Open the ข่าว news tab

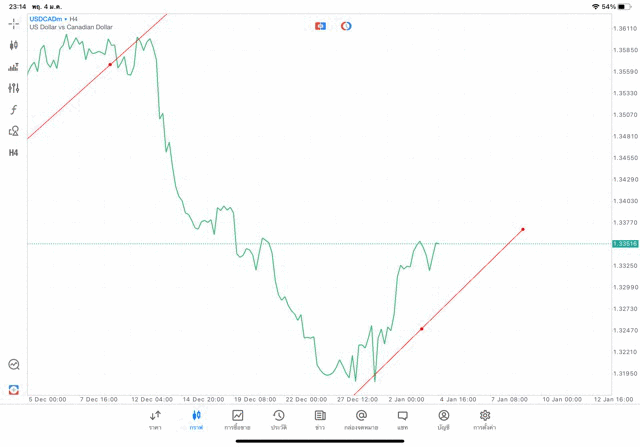(x=320, y=420)
